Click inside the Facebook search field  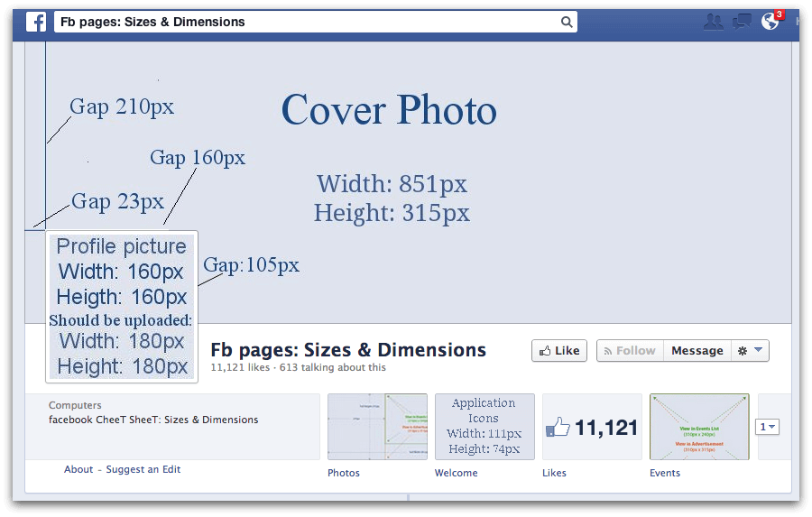click(316, 22)
